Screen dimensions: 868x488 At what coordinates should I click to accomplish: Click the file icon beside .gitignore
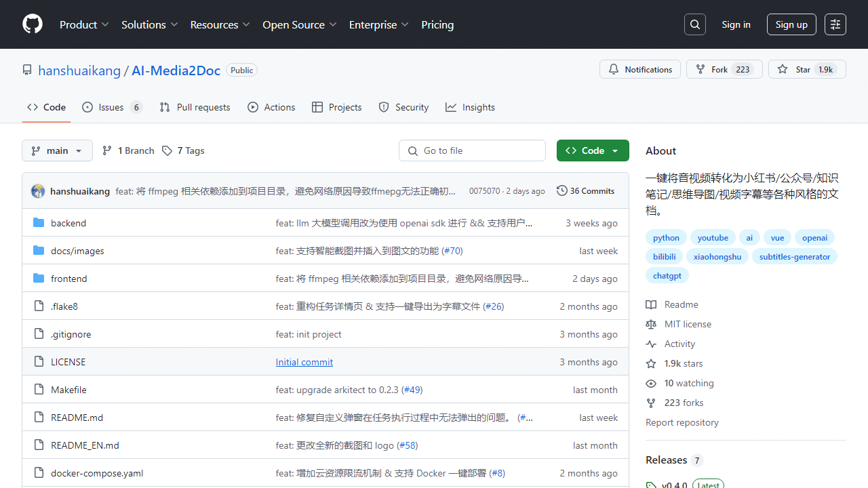tap(39, 334)
